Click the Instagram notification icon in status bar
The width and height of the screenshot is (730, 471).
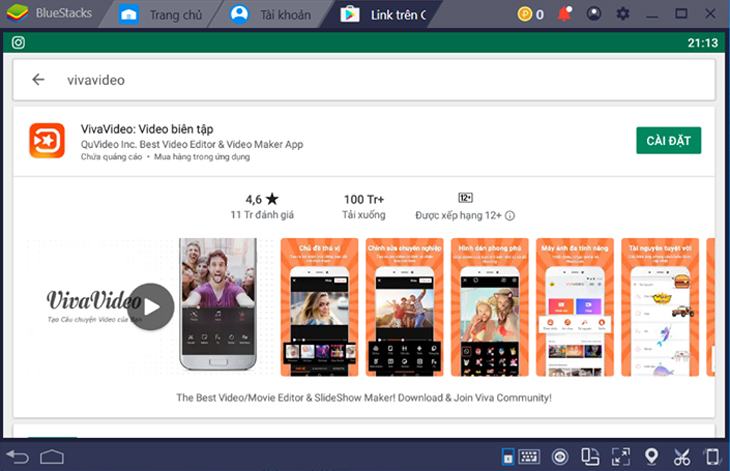[x=18, y=43]
